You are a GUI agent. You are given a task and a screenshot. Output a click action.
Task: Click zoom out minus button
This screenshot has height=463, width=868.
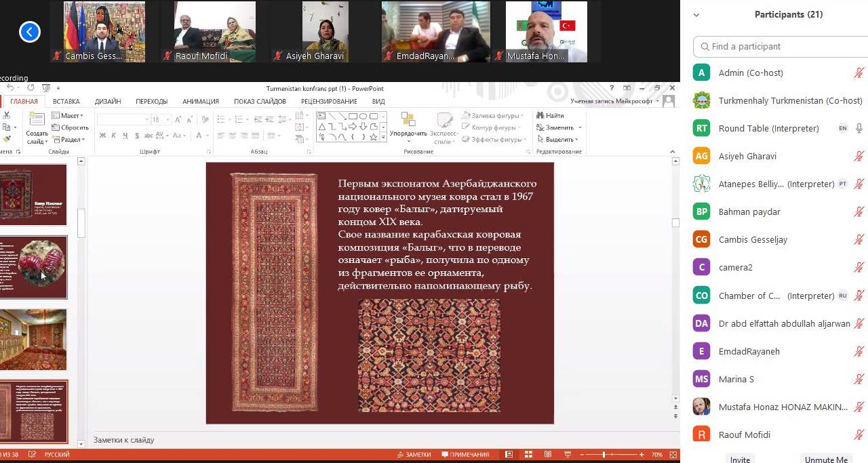(x=583, y=455)
